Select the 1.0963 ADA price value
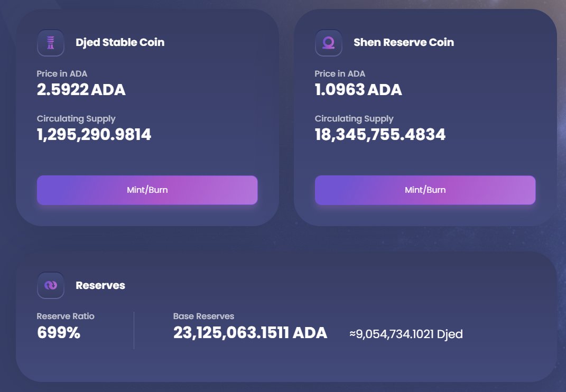Viewport: 566px width, 392px height. coord(358,90)
